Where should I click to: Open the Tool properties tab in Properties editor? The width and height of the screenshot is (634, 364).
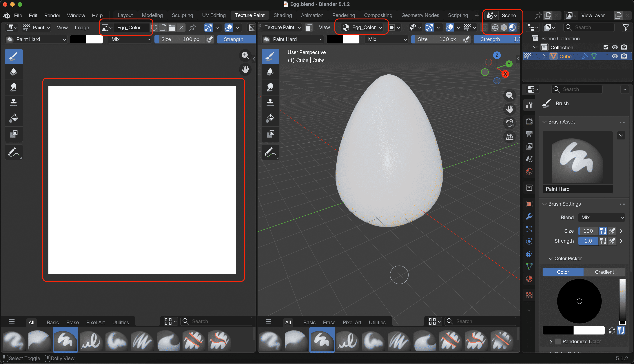(529, 105)
